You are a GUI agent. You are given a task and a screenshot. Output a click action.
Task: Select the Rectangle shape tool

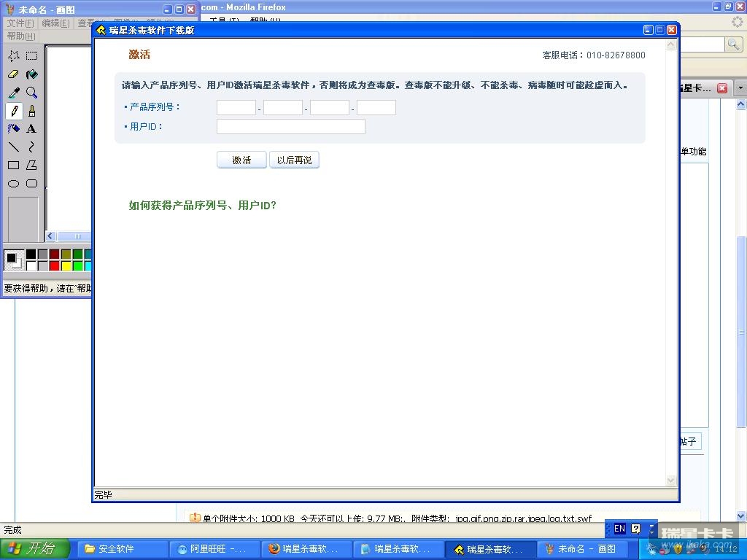pyautogui.click(x=13, y=166)
